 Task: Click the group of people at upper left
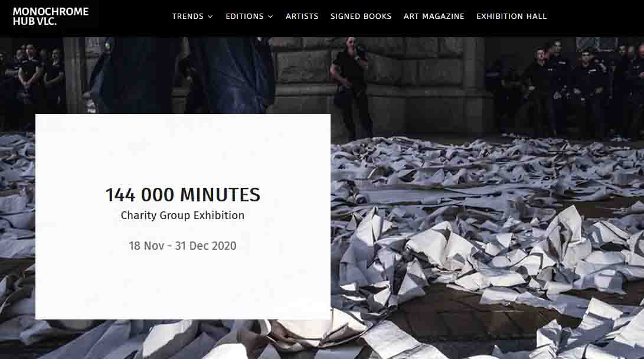33,78
